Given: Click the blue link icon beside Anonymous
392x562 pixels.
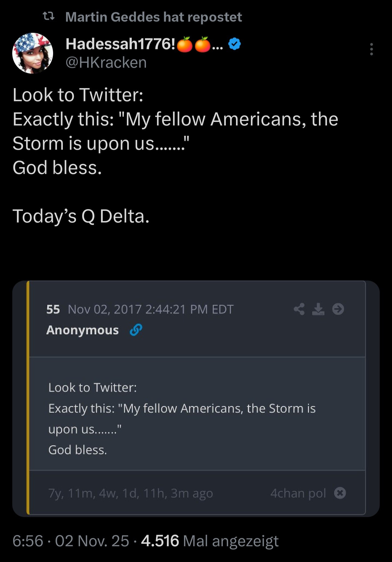Looking at the screenshot, I should pyautogui.click(x=136, y=330).
